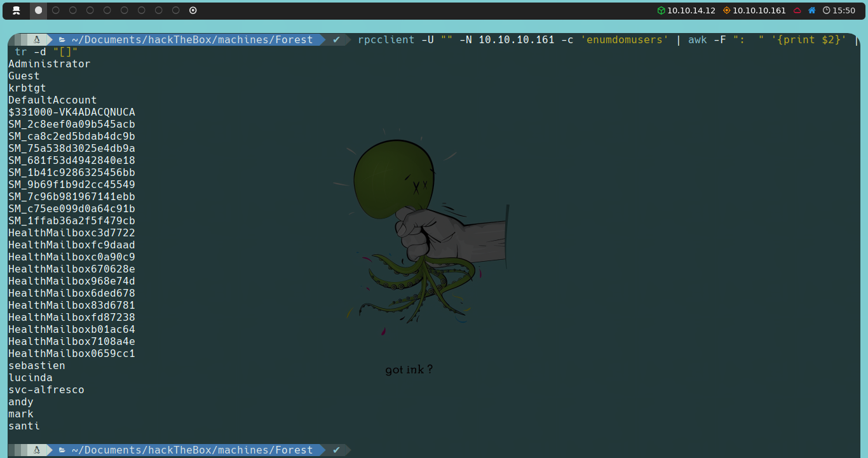Click the SM_ca8c2ed5bdab4dc9b line

tap(72, 136)
